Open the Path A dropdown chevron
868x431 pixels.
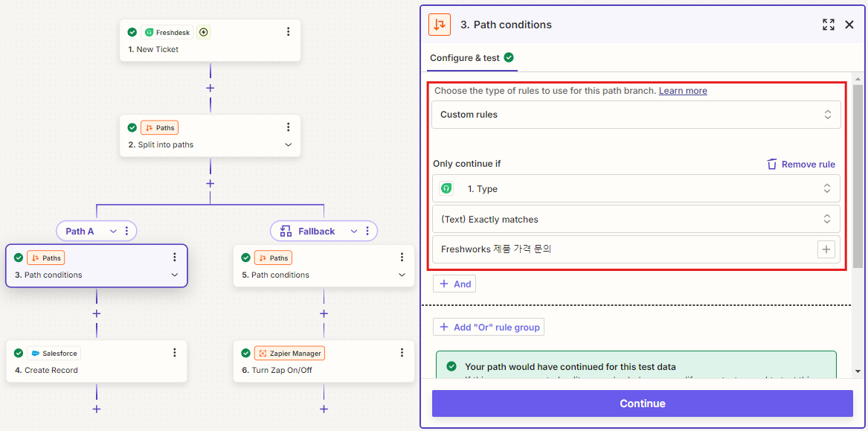coord(114,231)
